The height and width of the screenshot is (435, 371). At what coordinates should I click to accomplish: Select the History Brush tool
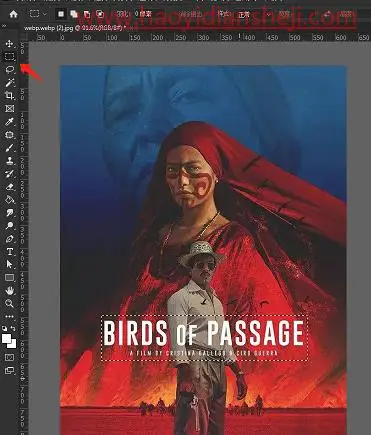pyautogui.click(x=9, y=174)
